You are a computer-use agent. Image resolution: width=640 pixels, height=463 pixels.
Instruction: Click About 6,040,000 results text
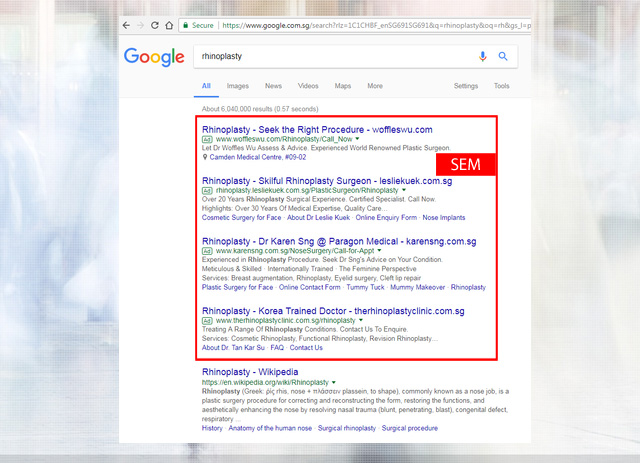click(260, 109)
